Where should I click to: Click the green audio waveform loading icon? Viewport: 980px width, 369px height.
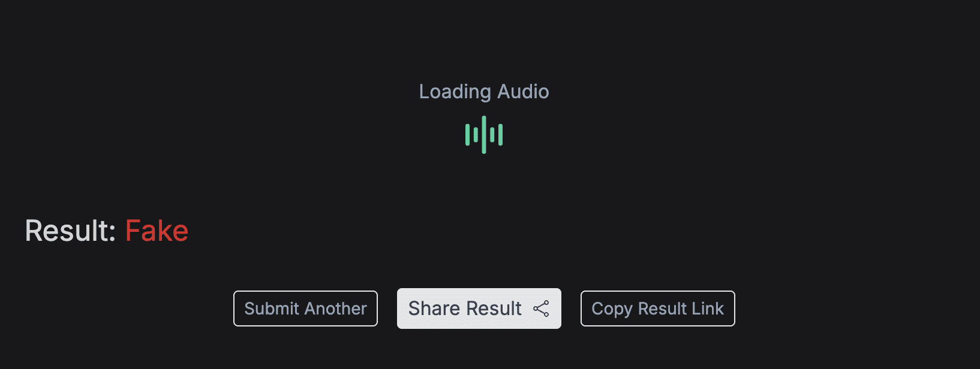484,135
